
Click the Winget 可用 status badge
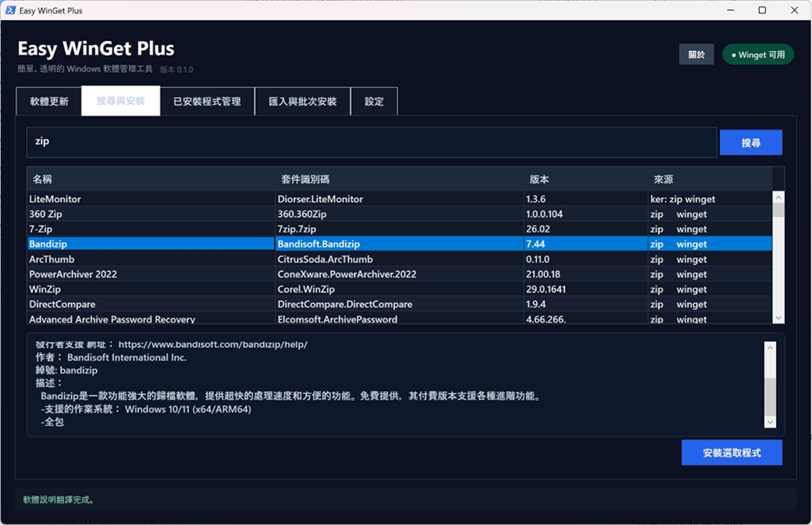[758, 54]
